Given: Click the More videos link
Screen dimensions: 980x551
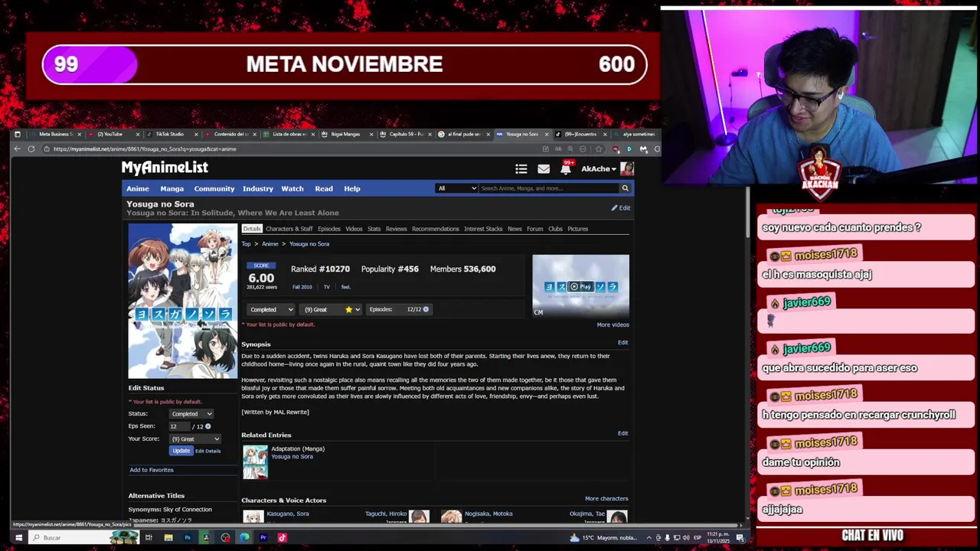Looking at the screenshot, I should tap(612, 324).
